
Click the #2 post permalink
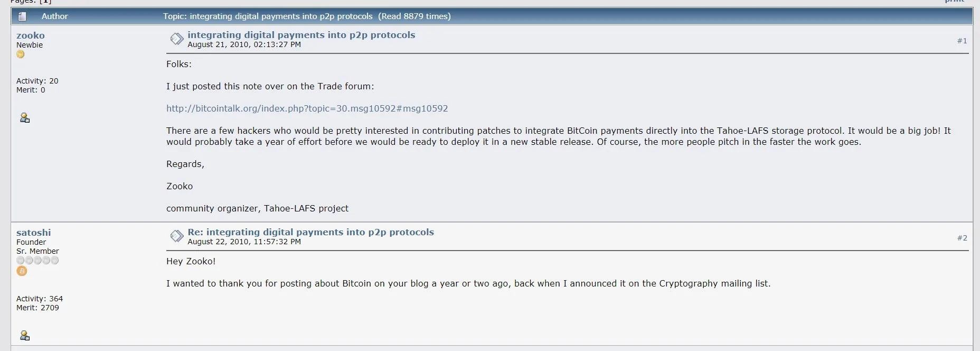coord(962,238)
